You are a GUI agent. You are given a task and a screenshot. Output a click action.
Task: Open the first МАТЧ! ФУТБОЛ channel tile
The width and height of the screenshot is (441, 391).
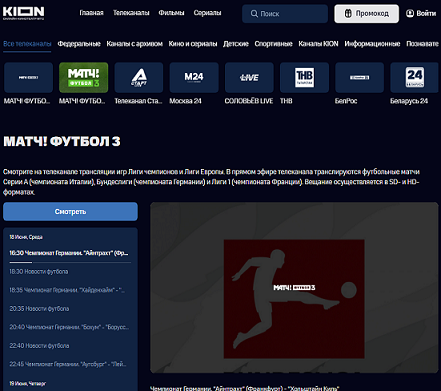point(28,77)
